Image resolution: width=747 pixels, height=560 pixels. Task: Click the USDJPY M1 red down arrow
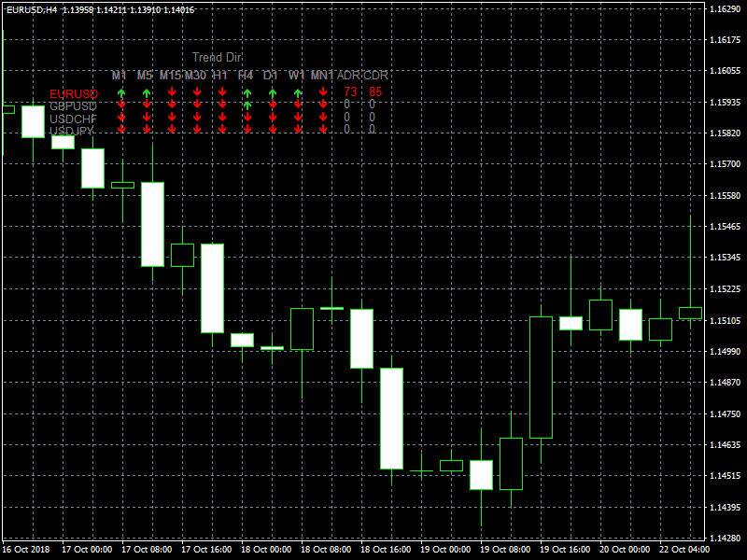[121, 129]
